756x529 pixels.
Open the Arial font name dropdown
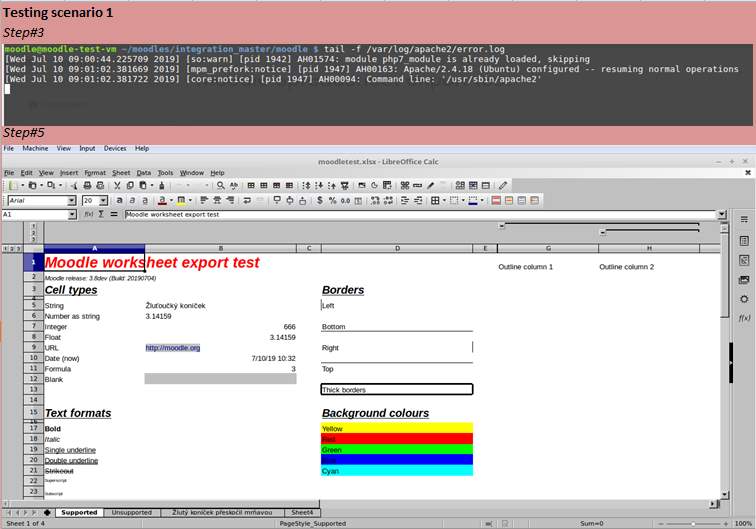71,200
